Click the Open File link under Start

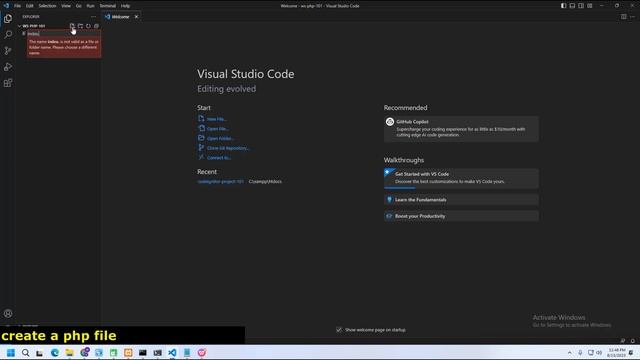click(x=218, y=129)
